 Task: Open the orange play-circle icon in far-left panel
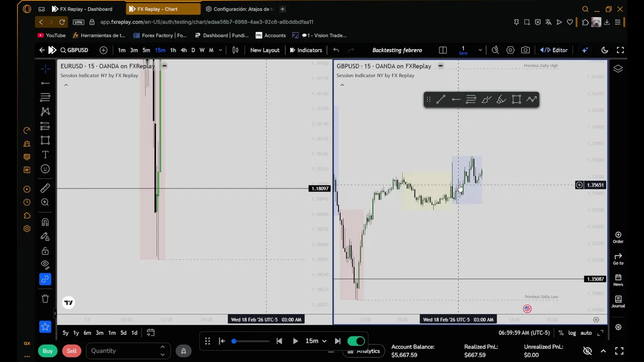[x=27, y=189]
